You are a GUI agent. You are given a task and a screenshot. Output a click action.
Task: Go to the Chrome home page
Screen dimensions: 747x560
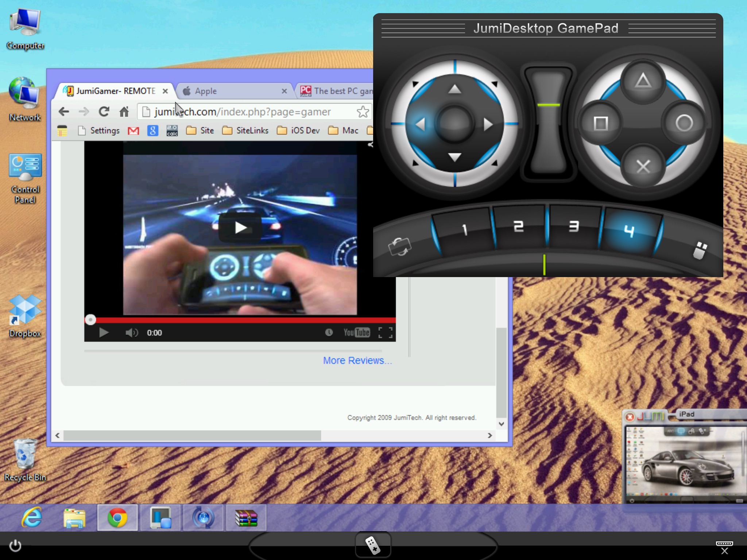coord(124,112)
